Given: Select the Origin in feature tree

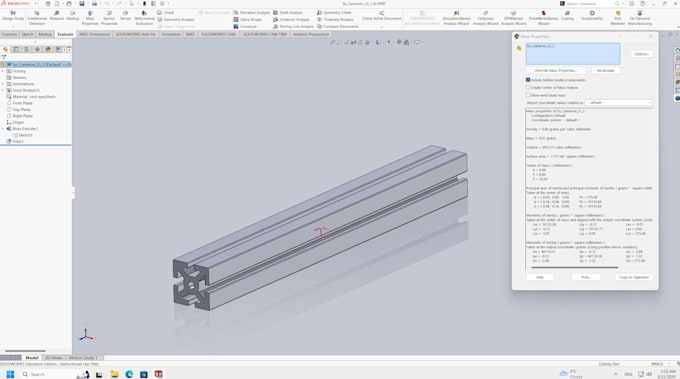Looking at the screenshot, I should [x=18, y=122].
